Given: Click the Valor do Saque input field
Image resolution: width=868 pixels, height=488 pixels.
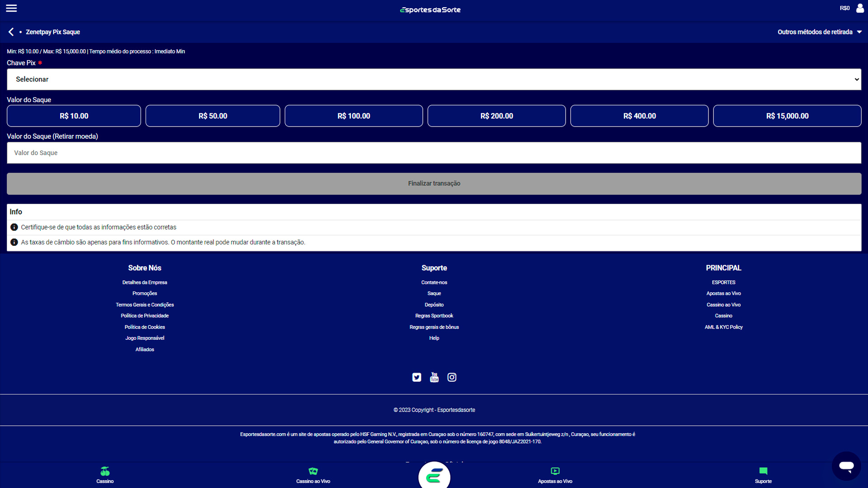Looking at the screenshot, I should click(434, 153).
